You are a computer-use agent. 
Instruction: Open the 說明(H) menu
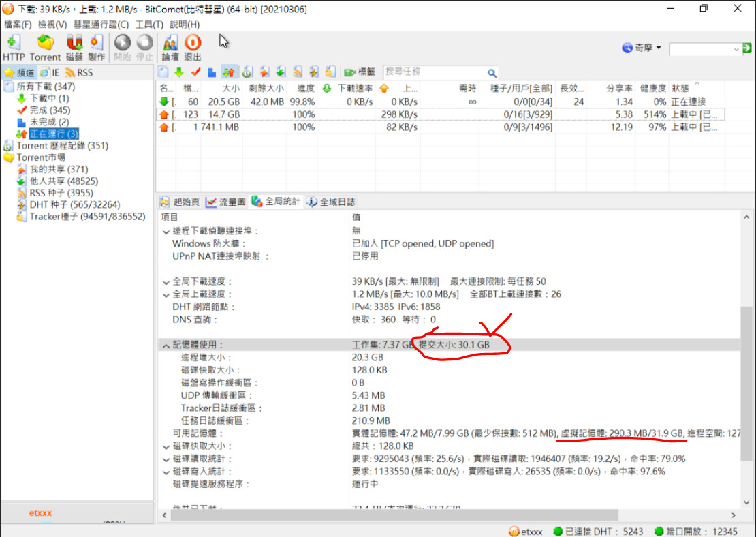click(185, 24)
